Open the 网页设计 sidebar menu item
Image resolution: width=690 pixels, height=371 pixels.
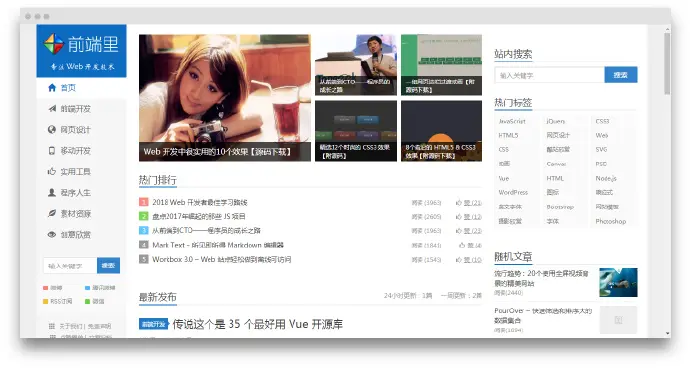click(x=81, y=130)
